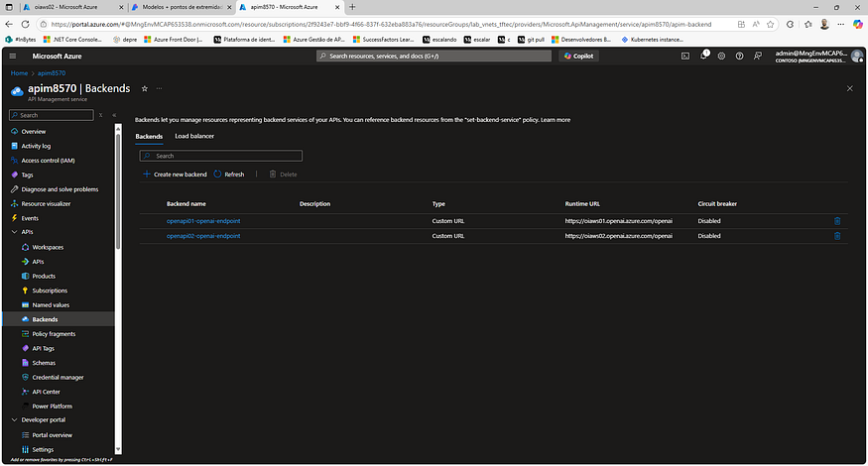Go to Home breadcrumb
The width and height of the screenshot is (868, 466).
point(19,73)
